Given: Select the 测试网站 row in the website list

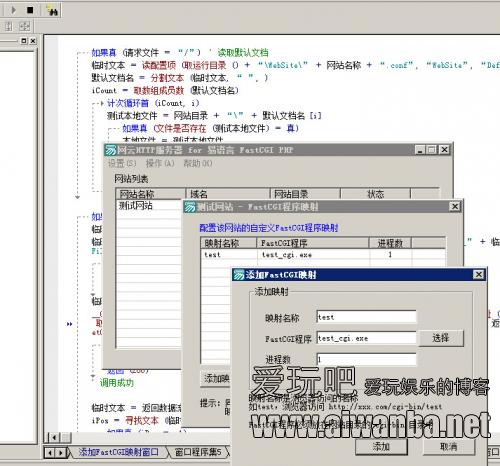Looking at the screenshot, I should [x=148, y=206].
